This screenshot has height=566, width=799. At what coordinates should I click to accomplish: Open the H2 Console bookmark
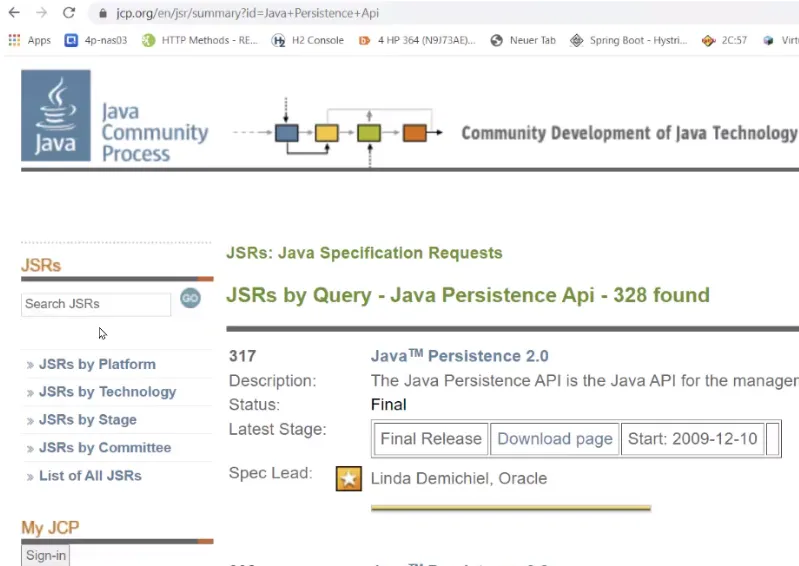tap(308, 40)
